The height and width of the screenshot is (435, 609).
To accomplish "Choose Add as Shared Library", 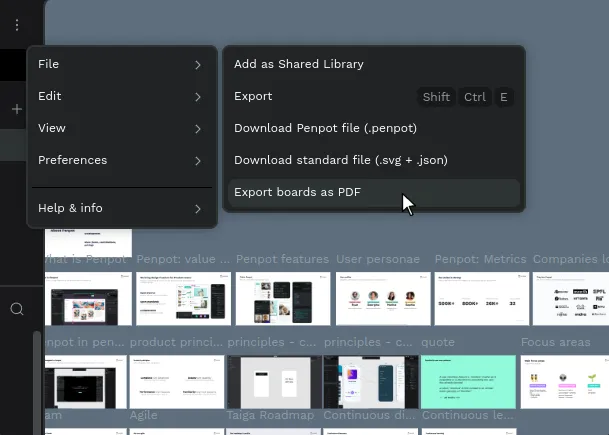I will (x=298, y=64).
